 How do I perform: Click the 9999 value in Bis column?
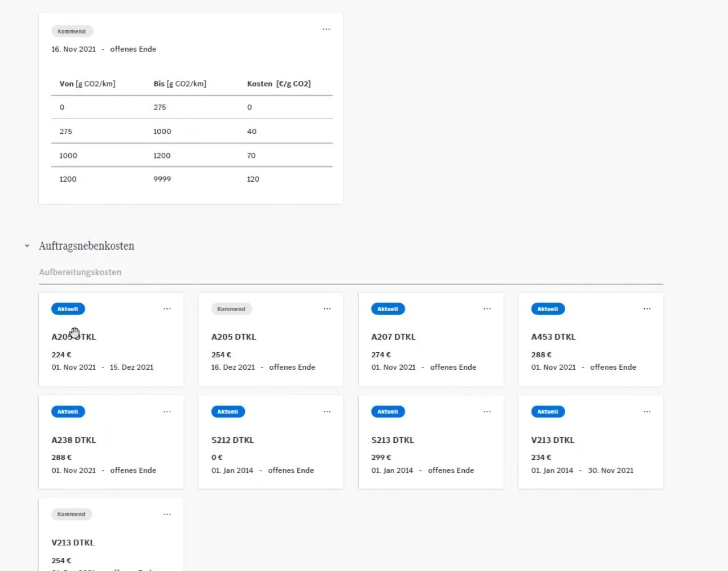tap(162, 179)
